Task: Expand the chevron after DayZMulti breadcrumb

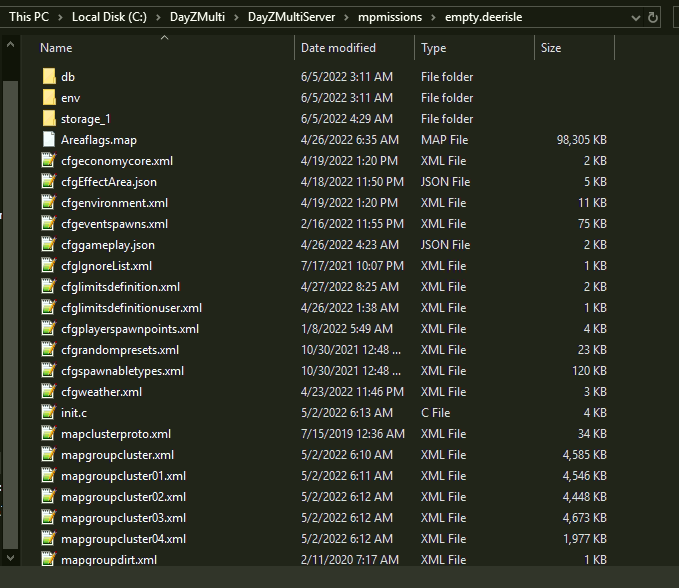Action: click(236, 17)
